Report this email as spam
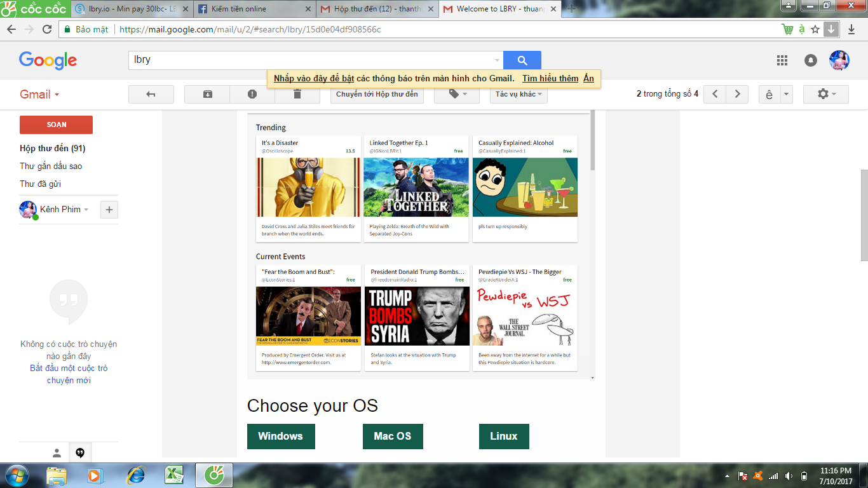The height and width of the screenshot is (488, 868). 252,94
